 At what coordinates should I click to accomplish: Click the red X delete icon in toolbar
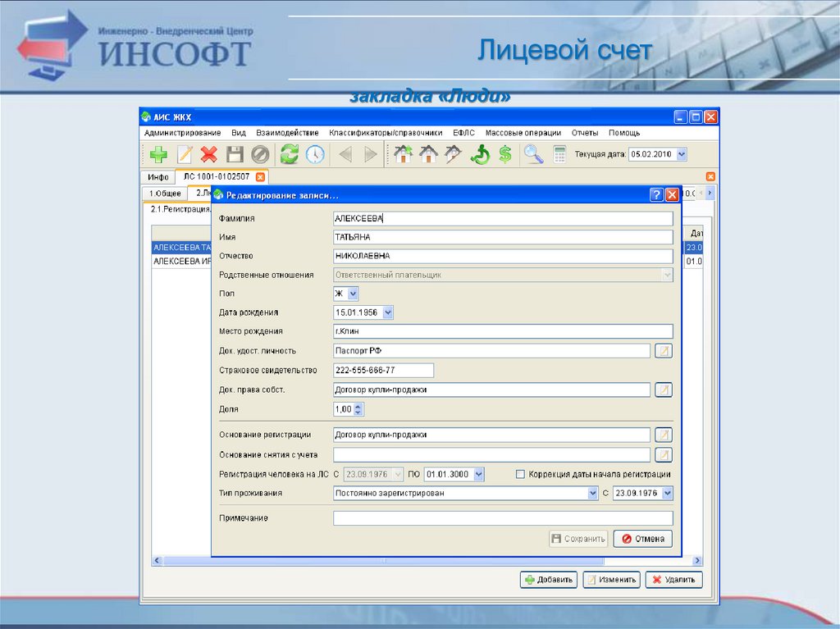209,154
